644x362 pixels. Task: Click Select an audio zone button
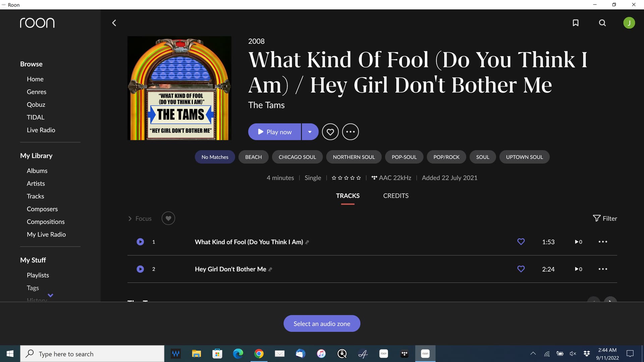[322, 323]
